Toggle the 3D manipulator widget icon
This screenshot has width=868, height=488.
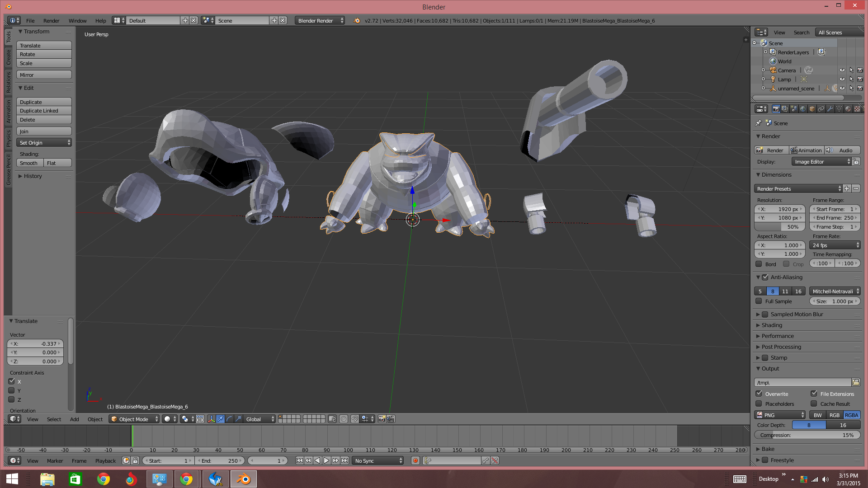tap(211, 419)
